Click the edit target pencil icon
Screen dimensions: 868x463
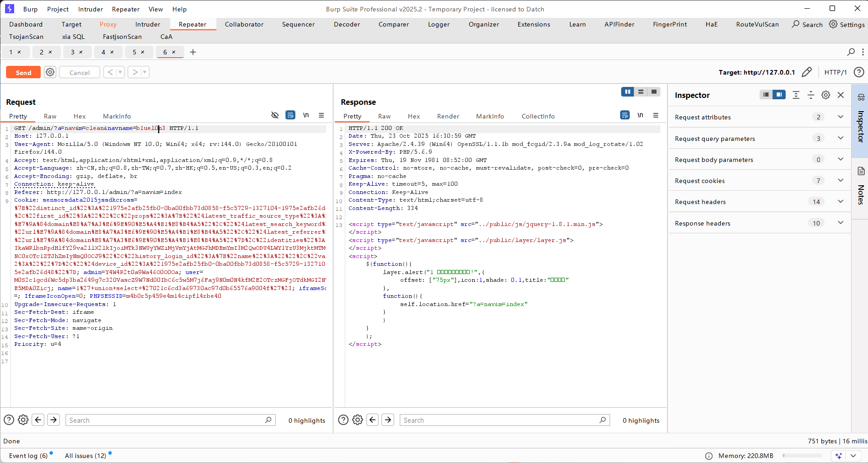(807, 72)
